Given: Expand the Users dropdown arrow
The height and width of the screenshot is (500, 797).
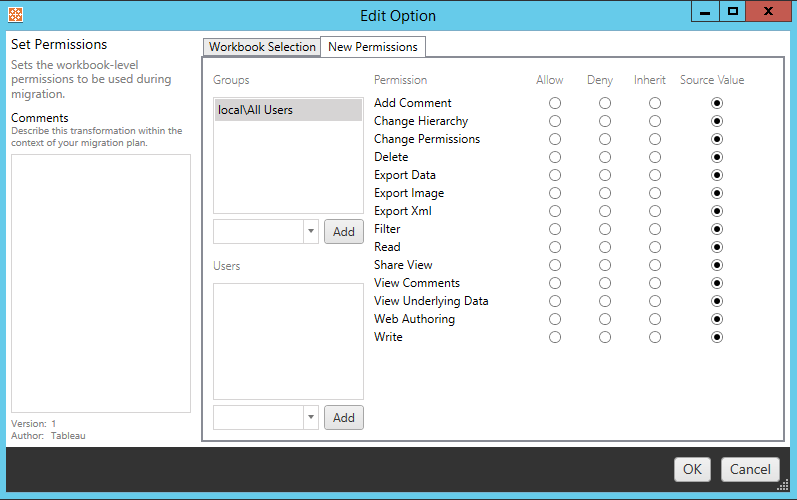Looking at the screenshot, I should tap(310, 417).
